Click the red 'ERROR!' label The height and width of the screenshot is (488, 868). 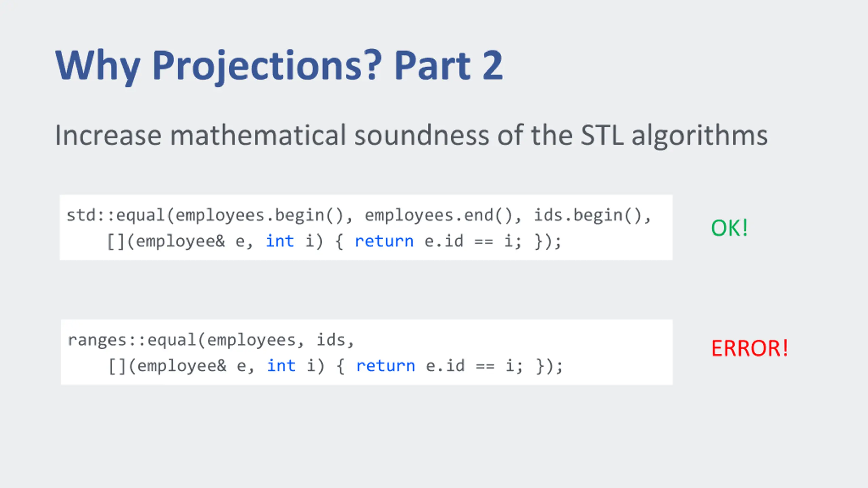(x=750, y=348)
